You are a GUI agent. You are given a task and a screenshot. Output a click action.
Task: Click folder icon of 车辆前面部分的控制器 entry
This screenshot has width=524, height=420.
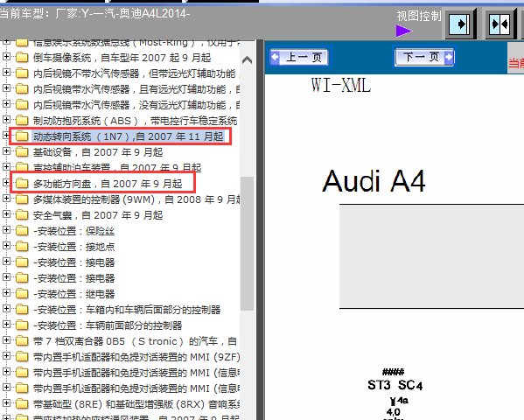point(22,325)
